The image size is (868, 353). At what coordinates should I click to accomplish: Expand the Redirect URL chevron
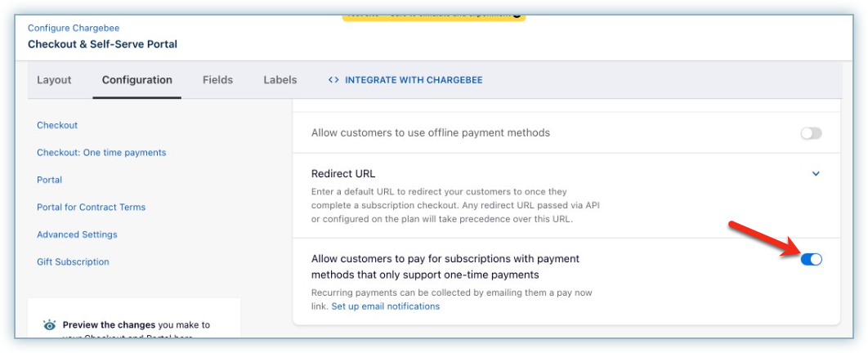pos(816,174)
